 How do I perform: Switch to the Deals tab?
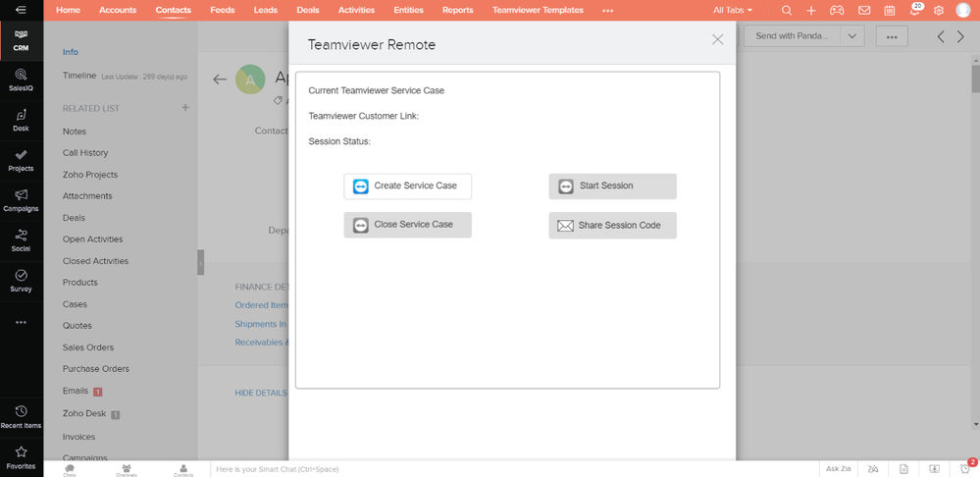[307, 10]
